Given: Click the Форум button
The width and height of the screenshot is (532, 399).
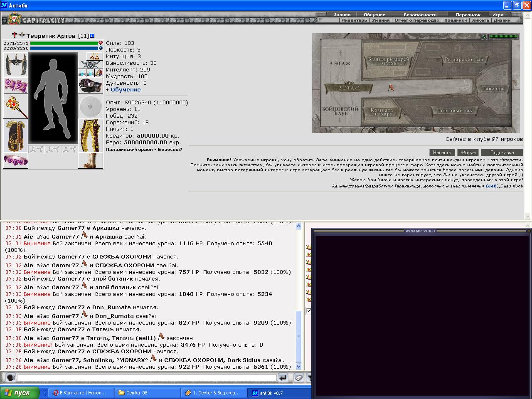Looking at the screenshot, I should pos(468,153).
